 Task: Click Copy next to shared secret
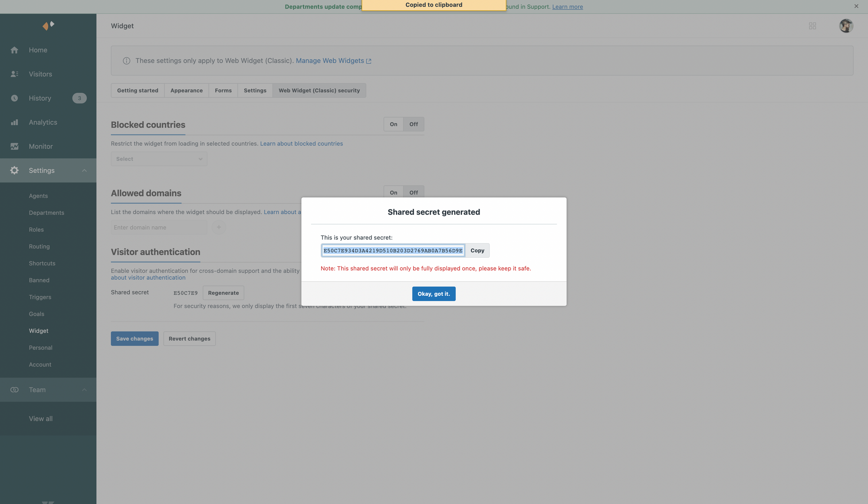point(477,250)
